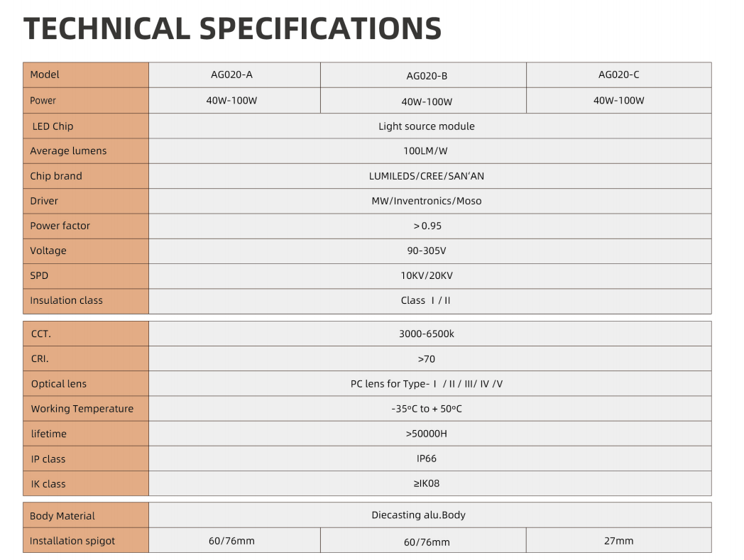Click the "27mm" installation spigot value
Viewport: 744px width, 560px height.
click(618, 541)
